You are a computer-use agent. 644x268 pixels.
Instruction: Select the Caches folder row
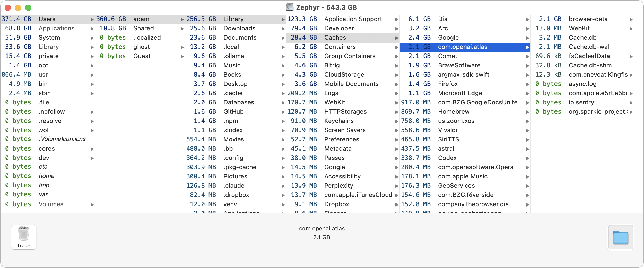tap(343, 38)
